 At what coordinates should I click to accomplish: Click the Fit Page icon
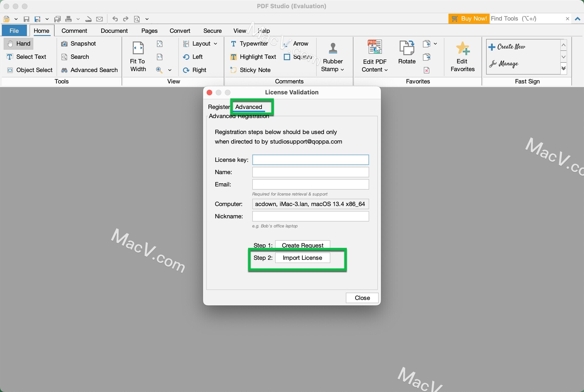[160, 44]
